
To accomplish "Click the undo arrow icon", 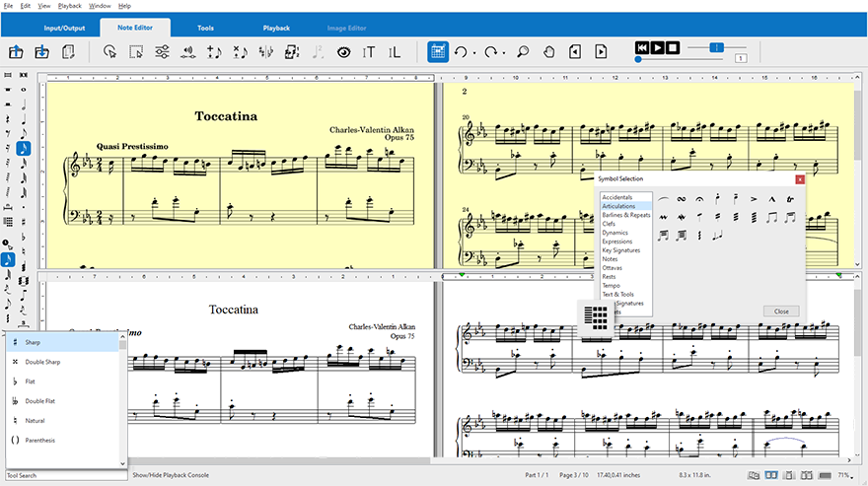I will pos(462,52).
